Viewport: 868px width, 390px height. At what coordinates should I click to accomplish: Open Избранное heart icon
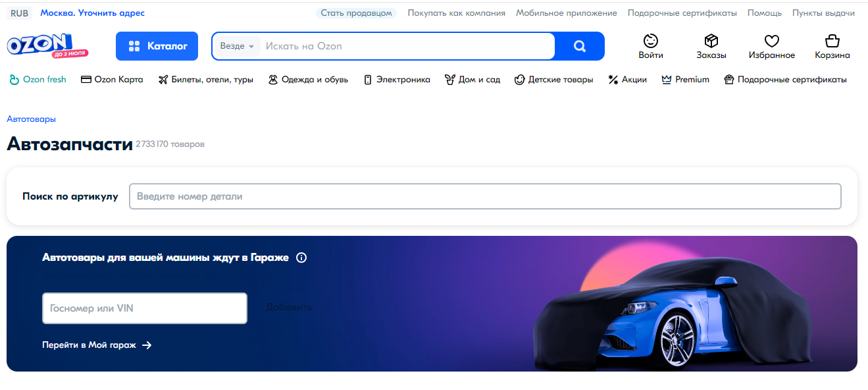(x=772, y=40)
